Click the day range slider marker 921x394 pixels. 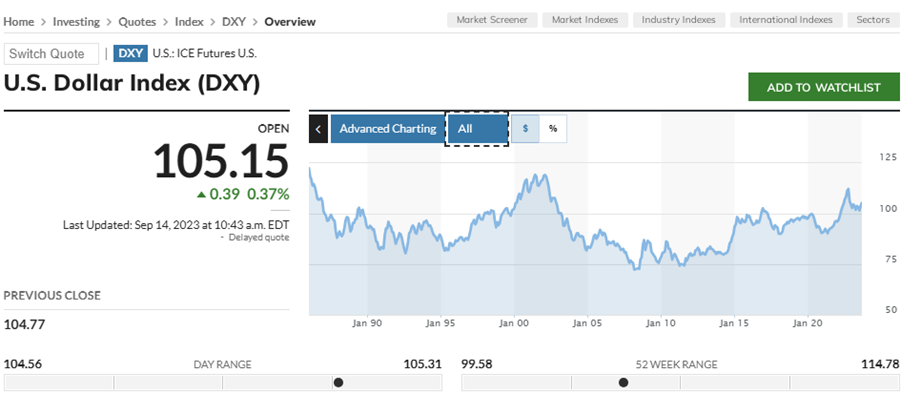pyautogui.click(x=338, y=383)
